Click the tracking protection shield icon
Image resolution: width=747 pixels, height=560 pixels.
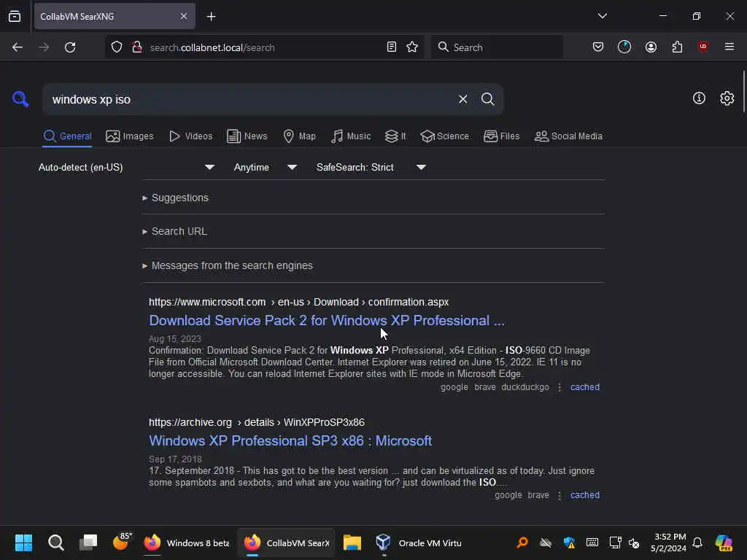click(117, 47)
